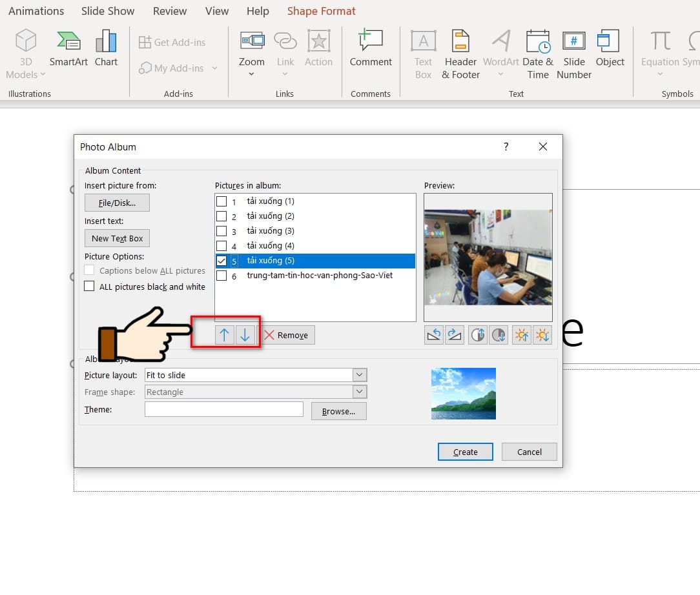The width and height of the screenshot is (700, 595).
Task: Uncheck the tải xuống (5) picture
Action: coord(221,261)
